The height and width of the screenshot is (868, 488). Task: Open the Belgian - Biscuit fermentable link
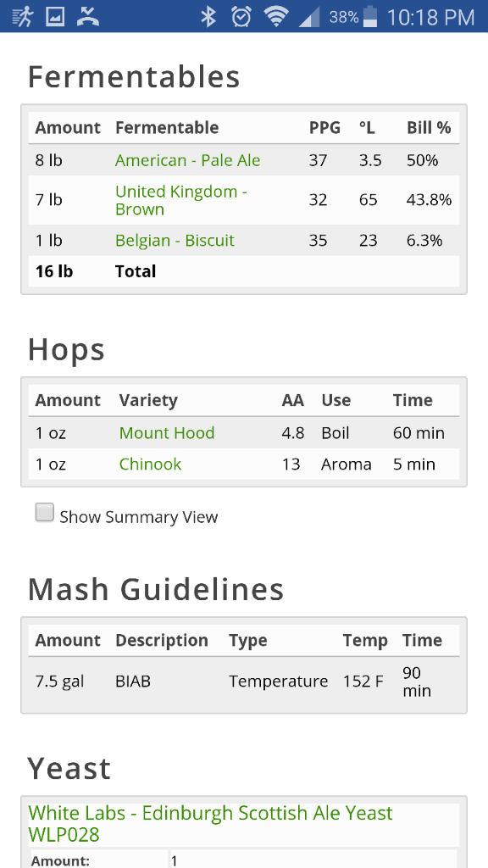point(175,240)
